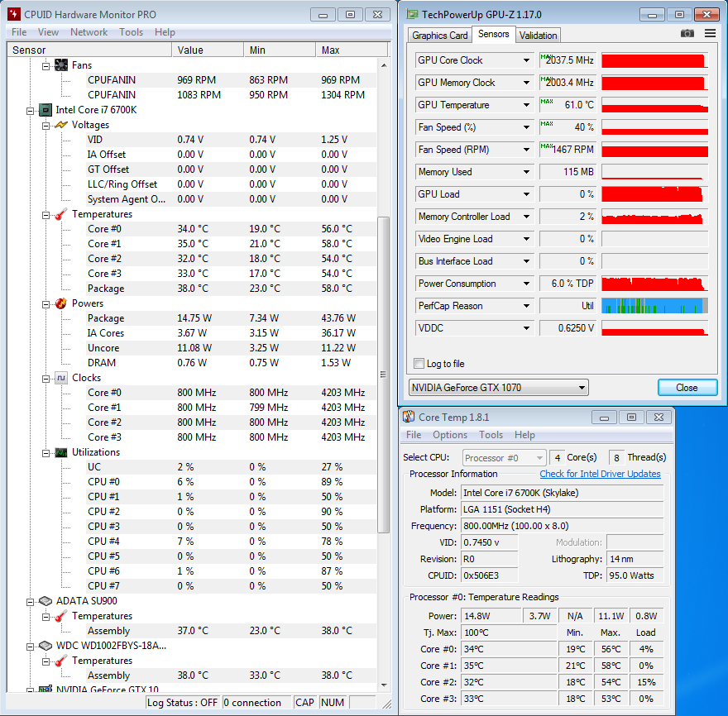728x716 pixels.
Task: Open the GPU-Z hamburger menu icon
Action: click(710, 33)
